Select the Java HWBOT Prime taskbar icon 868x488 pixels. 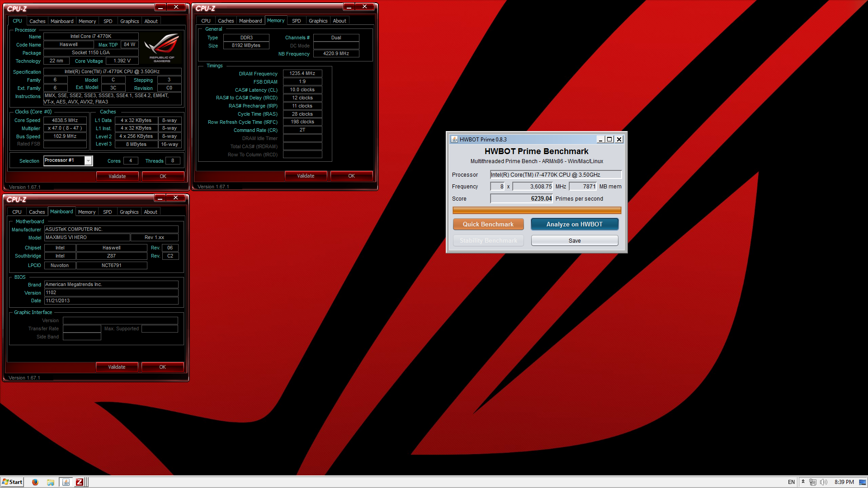[x=66, y=482]
